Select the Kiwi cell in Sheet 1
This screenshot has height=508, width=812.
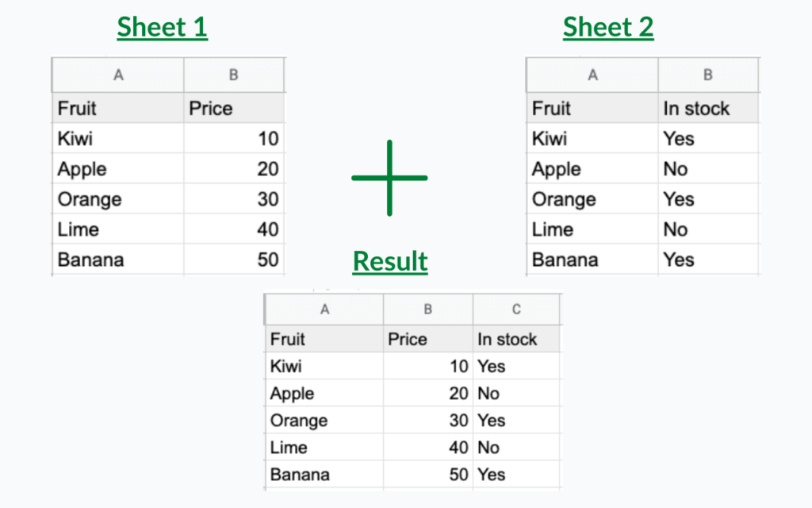(x=118, y=138)
